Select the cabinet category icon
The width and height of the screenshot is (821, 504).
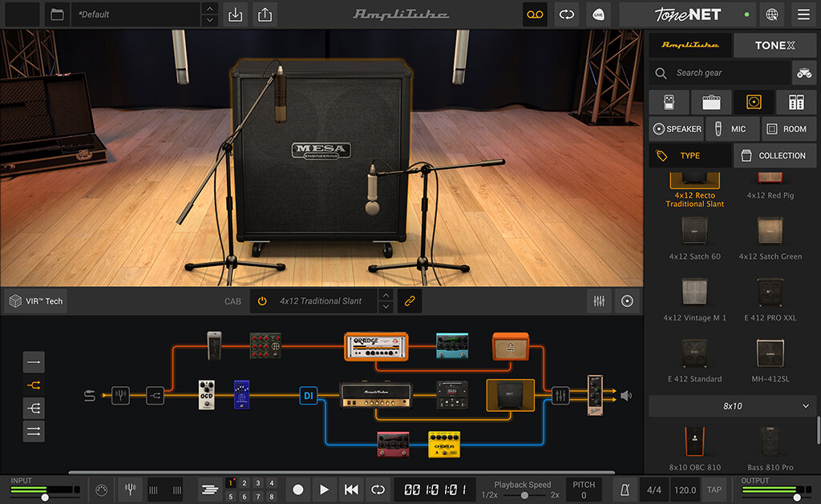click(754, 102)
